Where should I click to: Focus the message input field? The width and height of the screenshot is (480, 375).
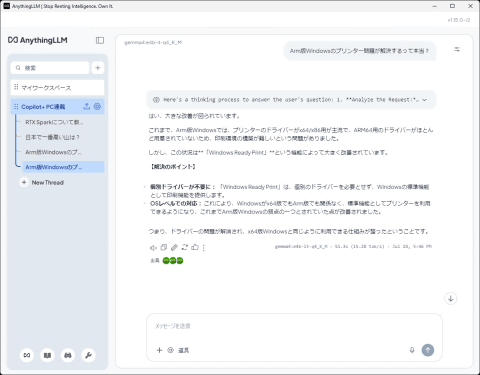(294, 326)
